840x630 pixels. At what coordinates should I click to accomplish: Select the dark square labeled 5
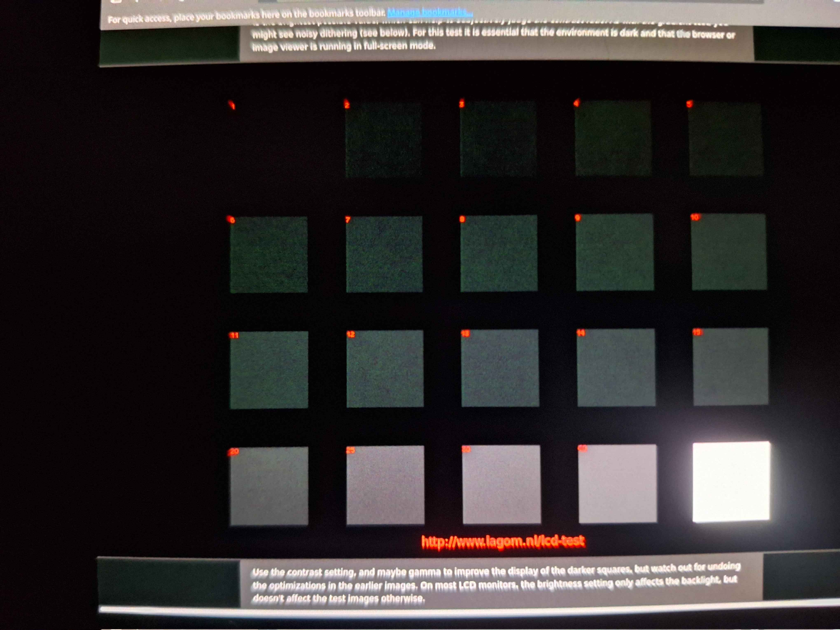coord(726,139)
